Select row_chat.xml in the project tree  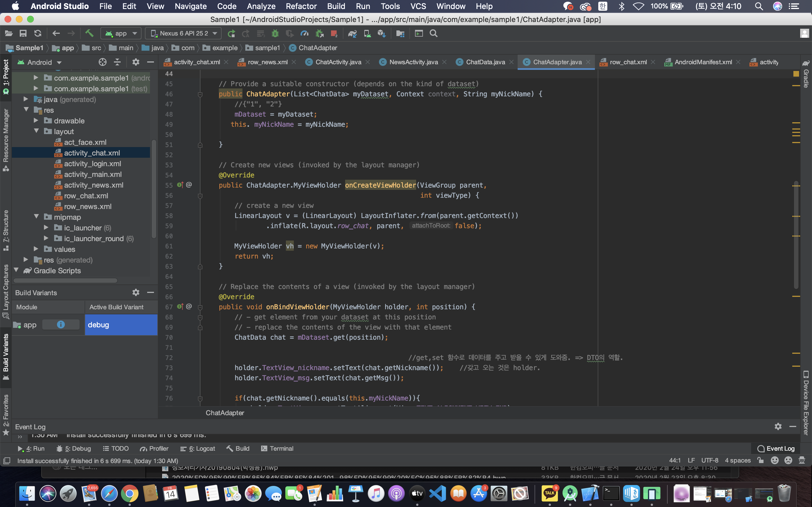point(86,196)
